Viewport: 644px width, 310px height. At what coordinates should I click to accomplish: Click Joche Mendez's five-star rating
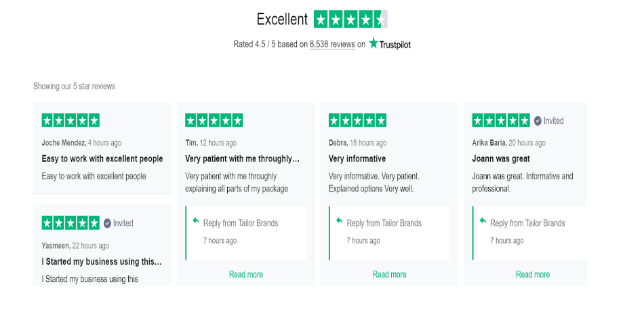coord(71,120)
